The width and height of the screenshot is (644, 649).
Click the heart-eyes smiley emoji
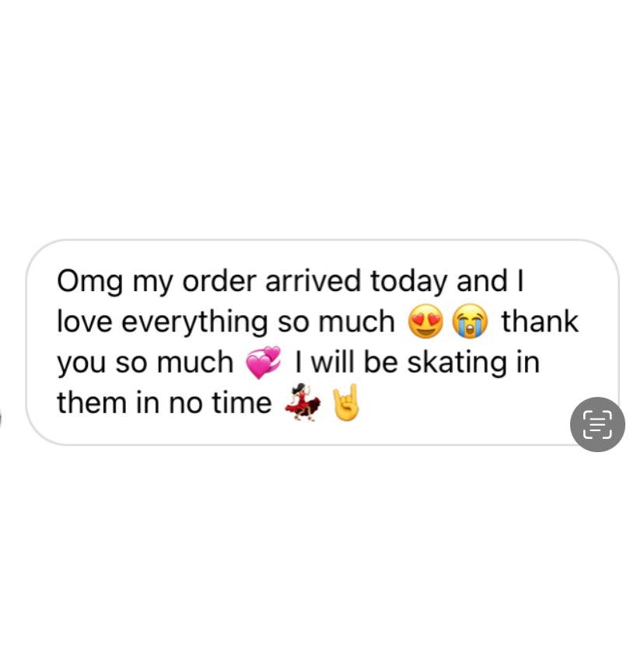click(425, 321)
